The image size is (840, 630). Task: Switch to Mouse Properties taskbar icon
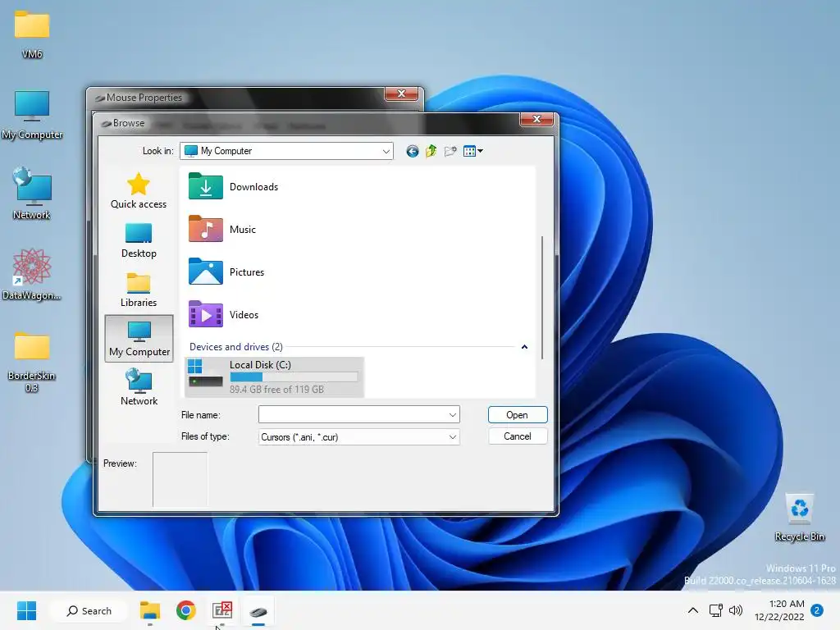[x=258, y=610]
